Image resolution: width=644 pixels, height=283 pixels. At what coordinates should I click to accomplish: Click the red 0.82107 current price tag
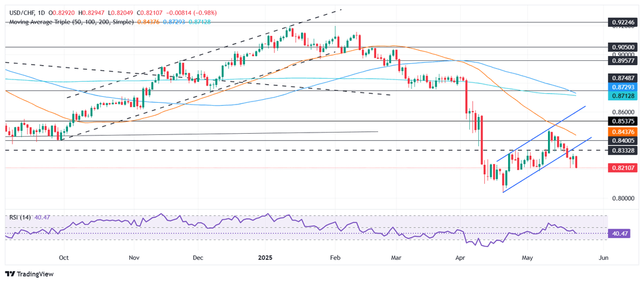623,168
